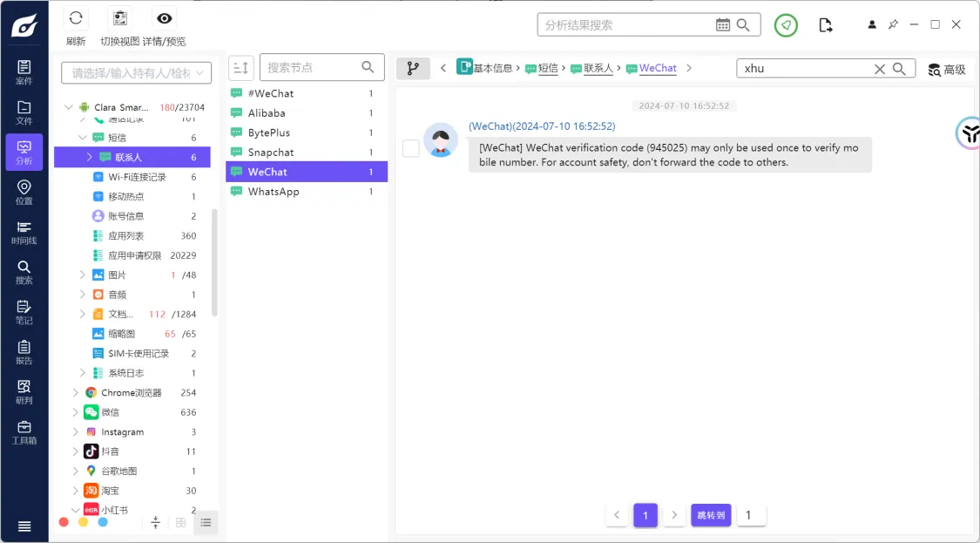Expand the 图片 tree node

(83, 275)
